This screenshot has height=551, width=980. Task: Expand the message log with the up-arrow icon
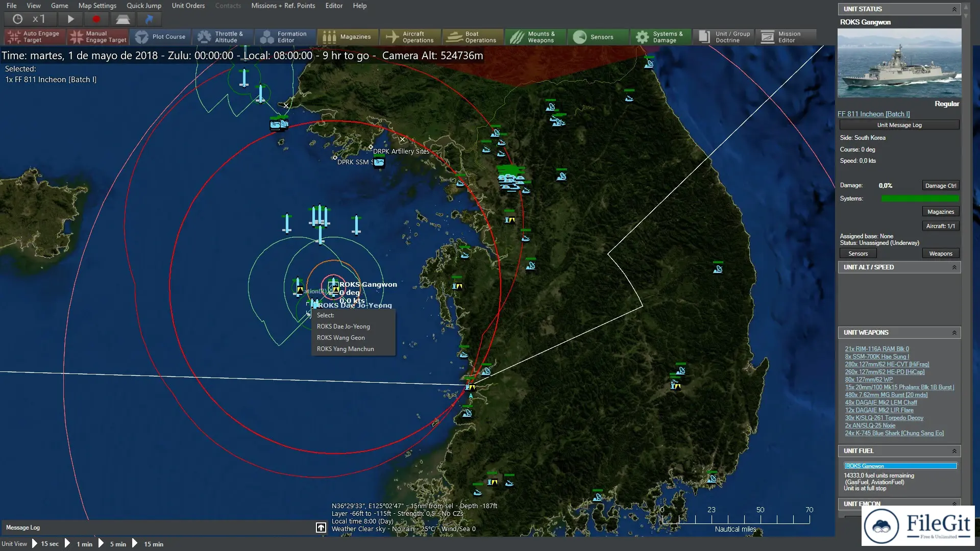pyautogui.click(x=321, y=528)
